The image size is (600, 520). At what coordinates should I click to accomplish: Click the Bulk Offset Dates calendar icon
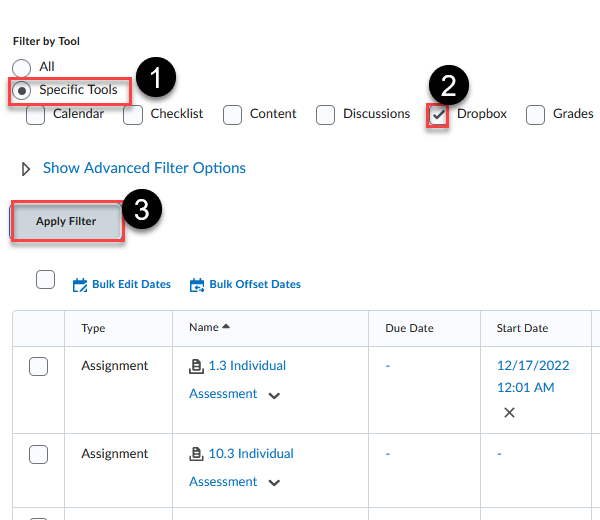tap(197, 285)
